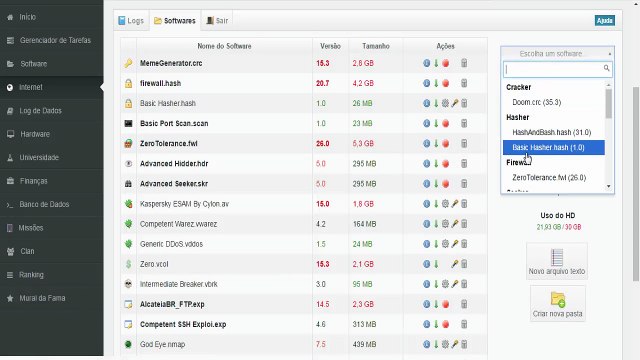Click Novo arquivo texto button
This screenshot has height=360, width=640.
pos(557,261)
